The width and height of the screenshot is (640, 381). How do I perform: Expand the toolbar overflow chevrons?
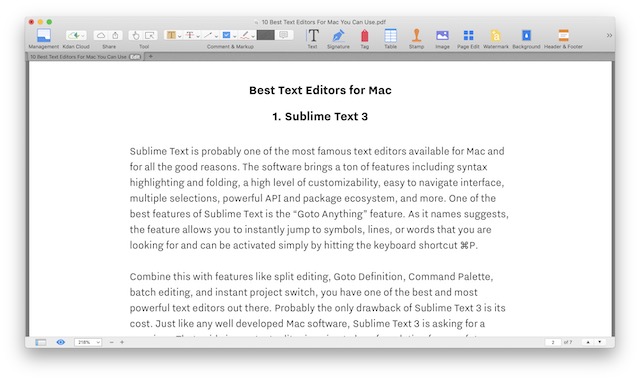[x=609, y=36]
